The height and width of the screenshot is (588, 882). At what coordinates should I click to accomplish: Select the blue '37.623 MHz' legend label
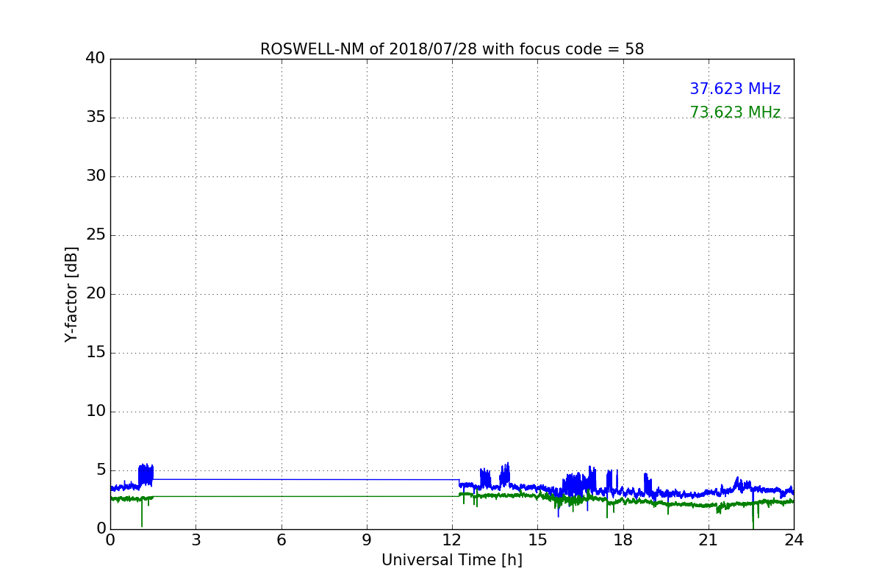coord(735,89)
